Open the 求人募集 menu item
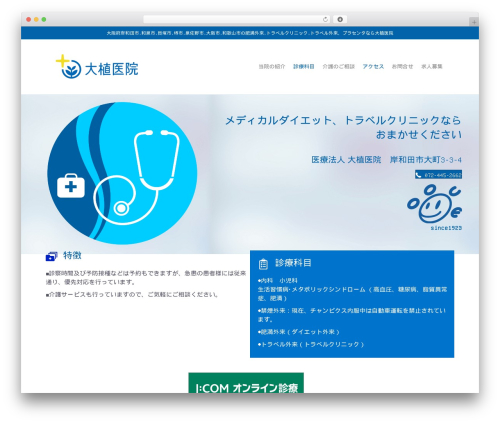The image size is (500, 423). (432, 67)
